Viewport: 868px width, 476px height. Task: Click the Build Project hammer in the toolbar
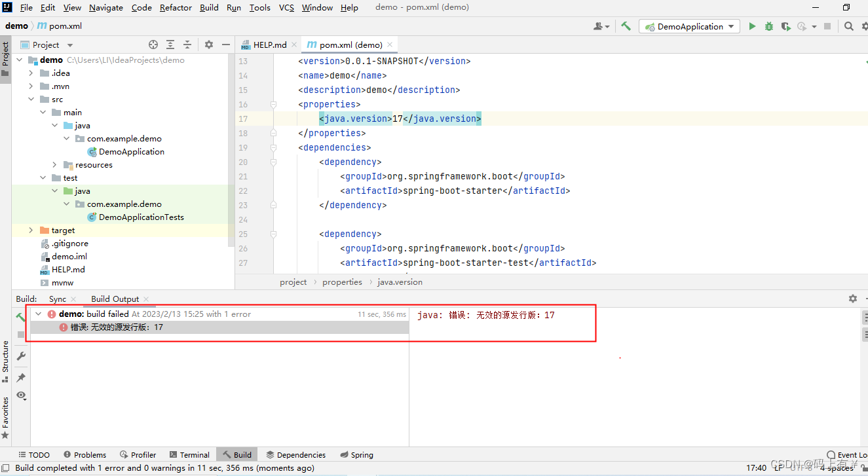click(626, 26)
